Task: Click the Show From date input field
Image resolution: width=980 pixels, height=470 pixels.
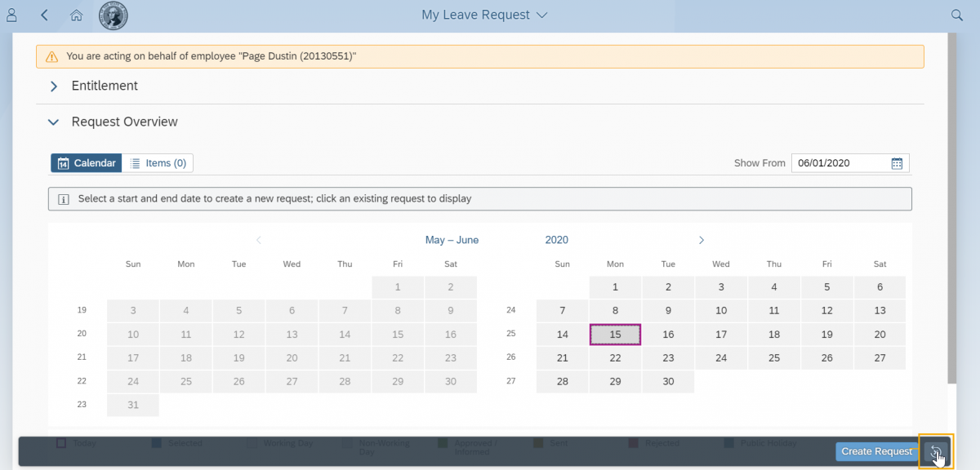Action: (x=840, y=163)
